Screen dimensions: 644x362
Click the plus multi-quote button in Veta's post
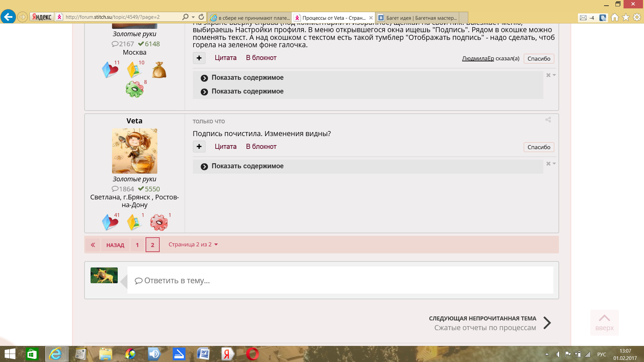(x=199, y=146)
